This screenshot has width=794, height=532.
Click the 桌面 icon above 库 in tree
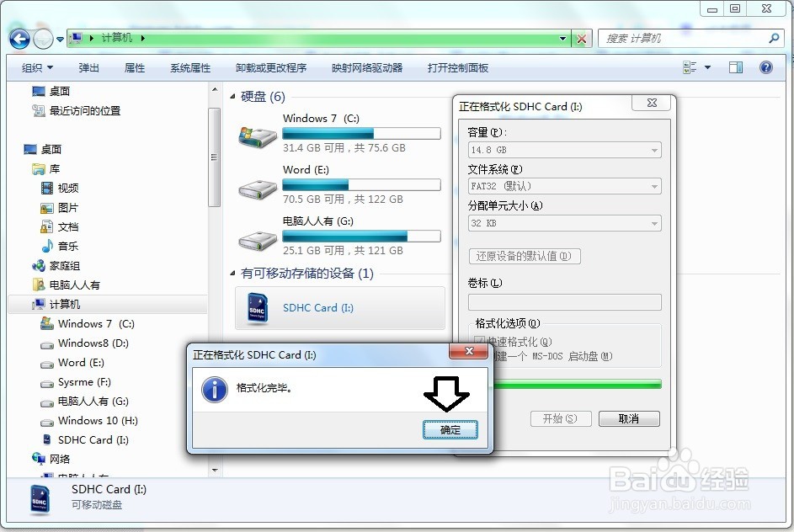tap(31, 149)
